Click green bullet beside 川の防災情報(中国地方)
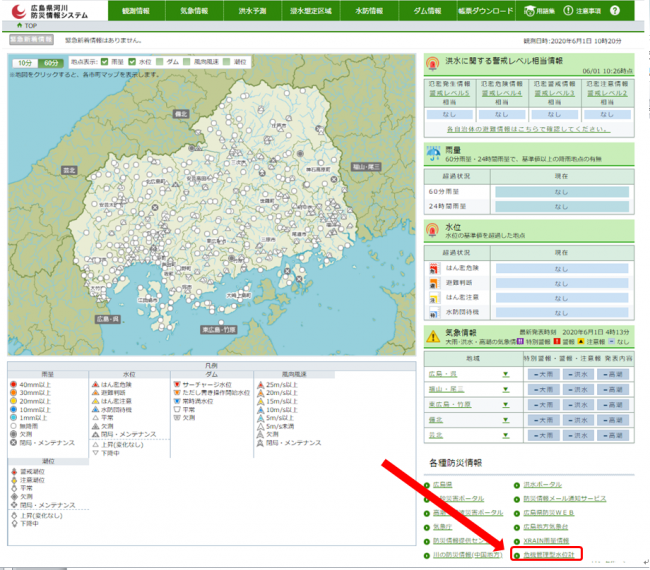Screen dimensions: 650x570 tap(427, 555)
